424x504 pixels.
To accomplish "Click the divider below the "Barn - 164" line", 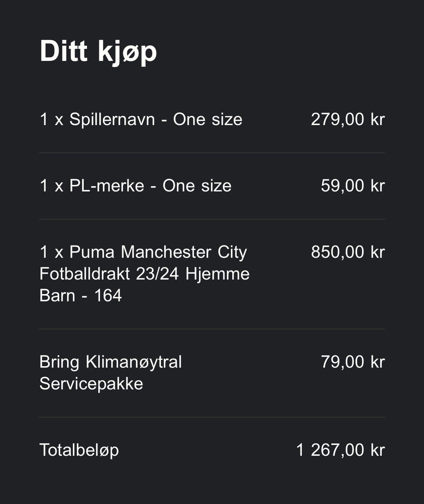I will (x=212, y=329).
